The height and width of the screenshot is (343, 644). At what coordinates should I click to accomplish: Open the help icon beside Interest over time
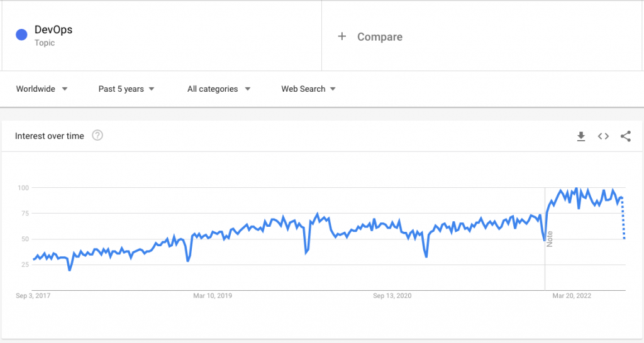click(97, 136)
